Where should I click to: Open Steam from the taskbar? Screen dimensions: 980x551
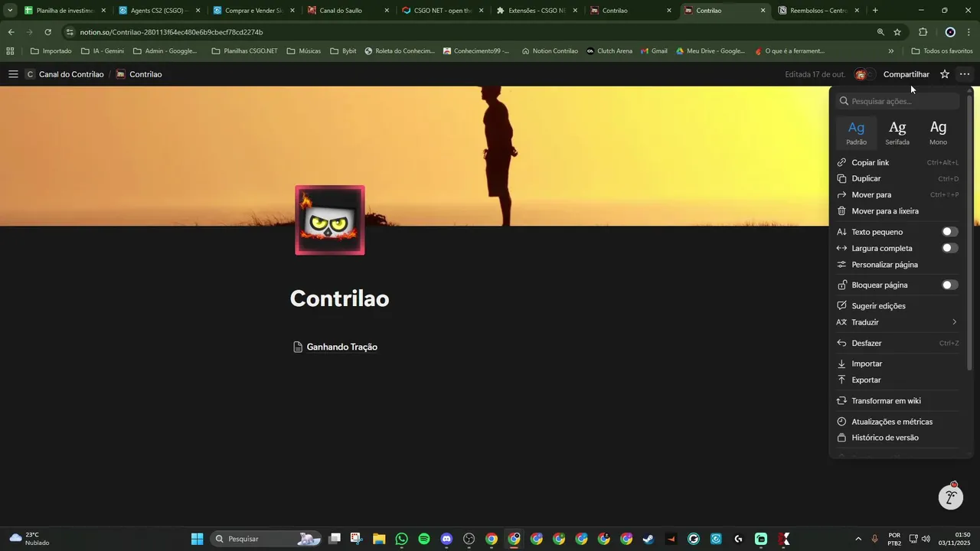pyautogui.click(x=648, y=539)
